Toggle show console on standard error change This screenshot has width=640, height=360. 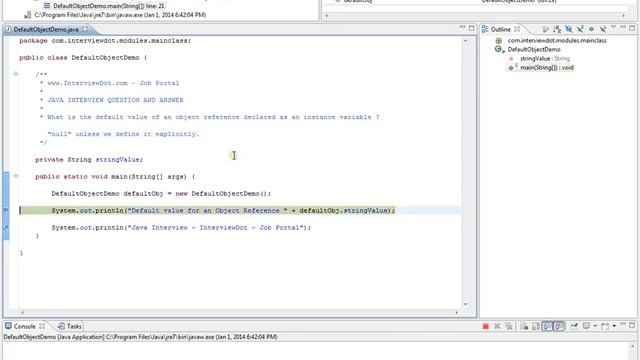(559, 326)
